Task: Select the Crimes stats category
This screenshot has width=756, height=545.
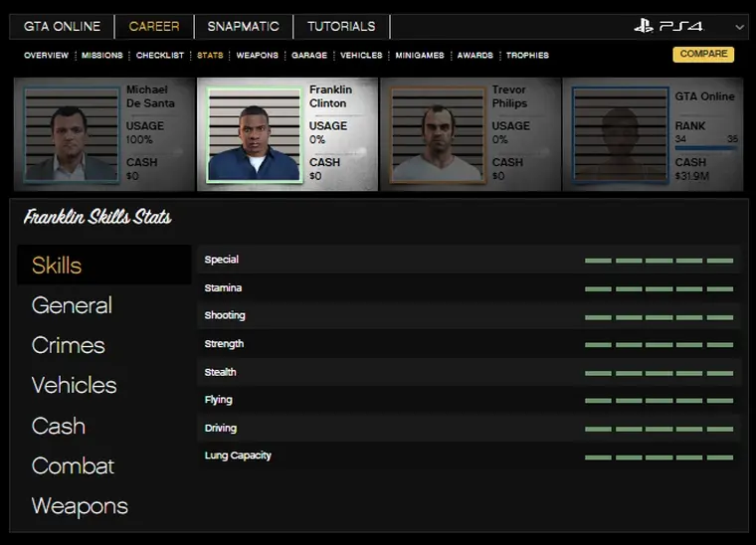Action: click(68, 345)
